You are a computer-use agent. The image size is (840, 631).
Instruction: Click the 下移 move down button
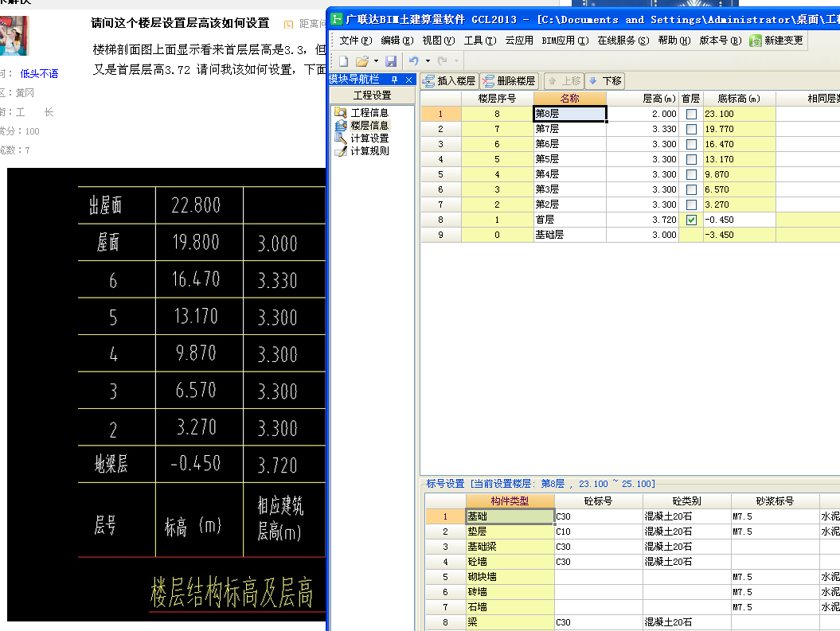(x=605, y=81)
